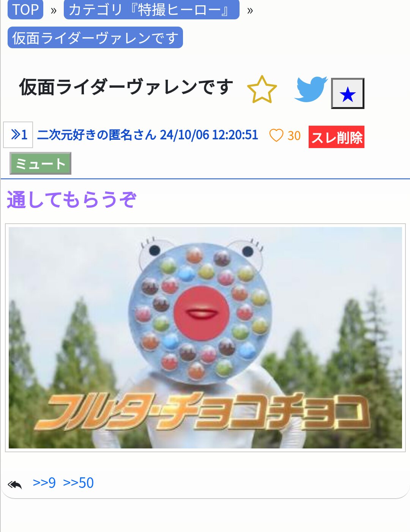Click poster name 二次元好きの匿名さん
Screen dimensions: 410x532
click(97, 135)
